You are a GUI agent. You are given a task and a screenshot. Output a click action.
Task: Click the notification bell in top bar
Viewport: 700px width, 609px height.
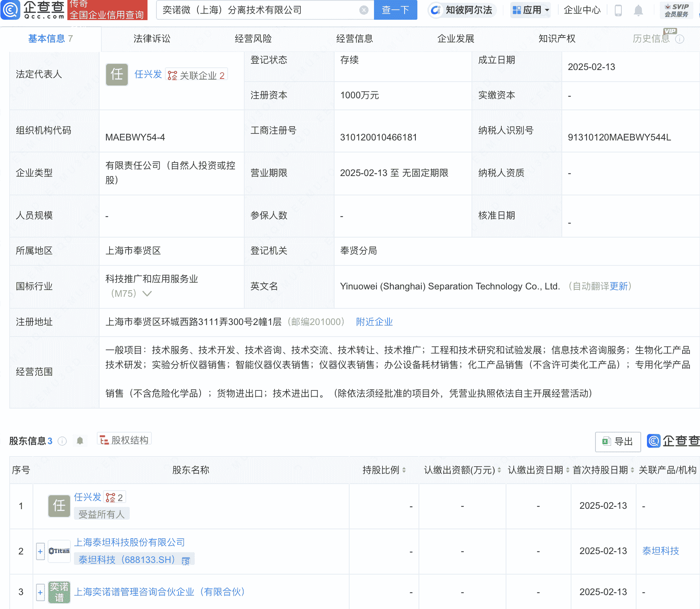[x=638, y=10]
